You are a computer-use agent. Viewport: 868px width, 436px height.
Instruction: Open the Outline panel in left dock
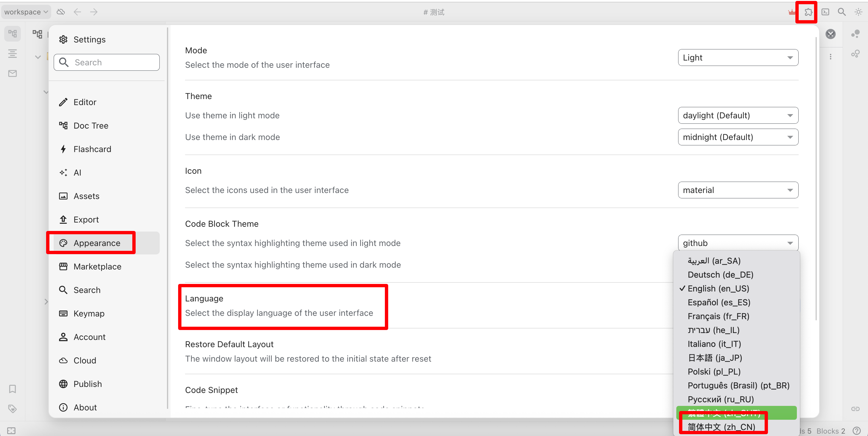point(12,54)
